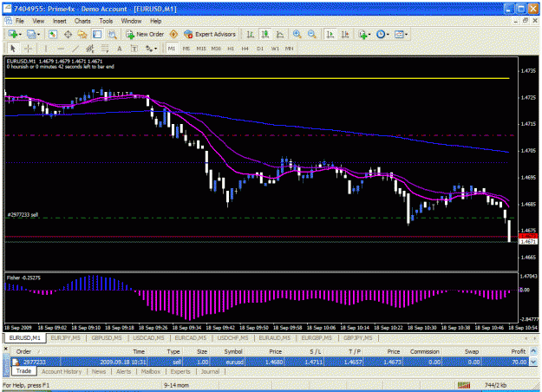542x392 pixels.
Task: Switch to the USDCHF,M5 chart tab
Action: pos(233,338)
